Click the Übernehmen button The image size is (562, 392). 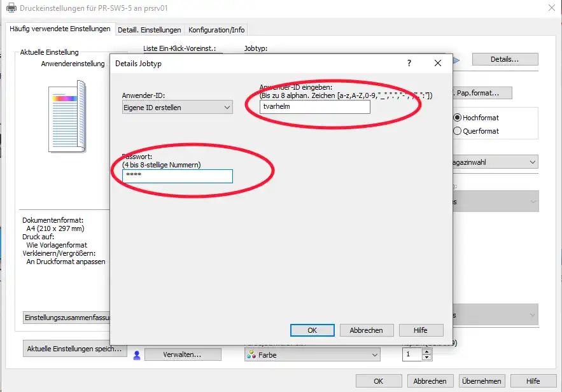tap(481, 381)
